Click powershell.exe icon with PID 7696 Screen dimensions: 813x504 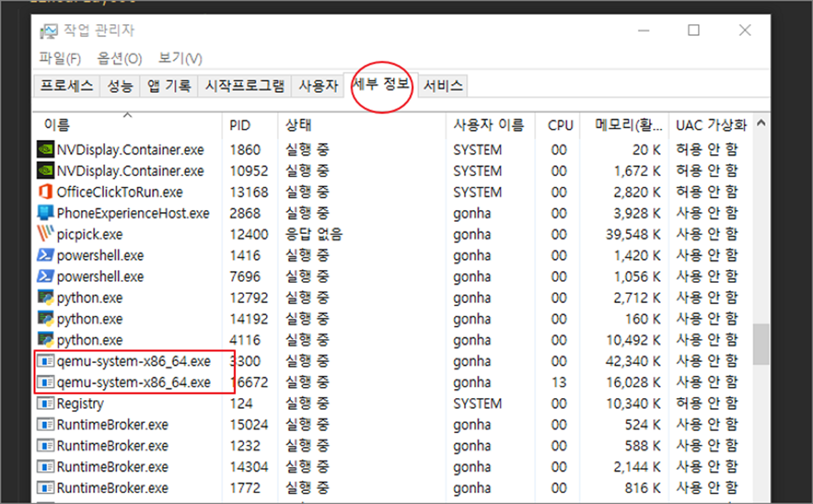click(45, 276)
